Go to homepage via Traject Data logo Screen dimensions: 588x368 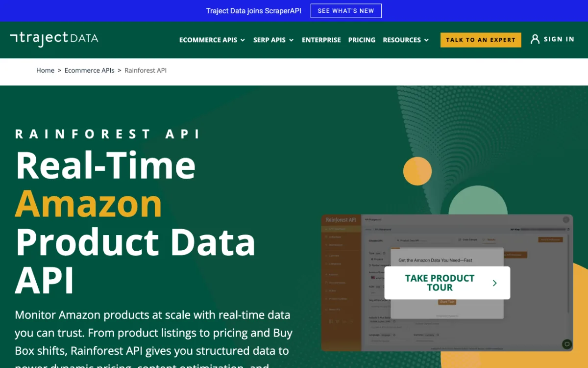[54, 39]
